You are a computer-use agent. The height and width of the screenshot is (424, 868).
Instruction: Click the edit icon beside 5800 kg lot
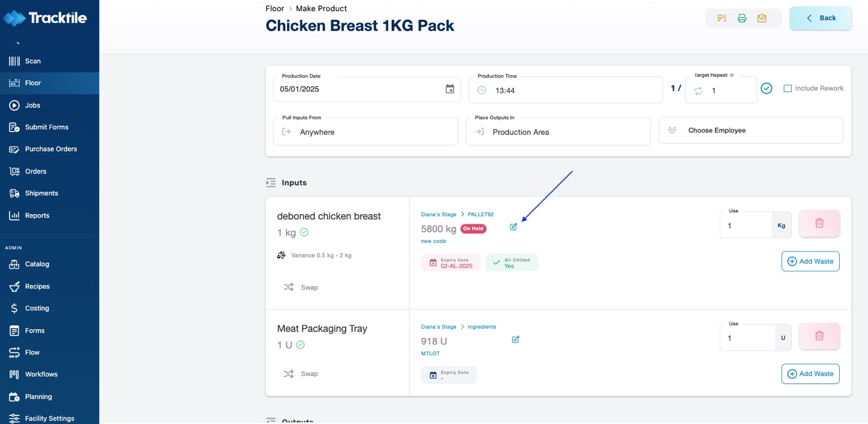click(514, 227)
